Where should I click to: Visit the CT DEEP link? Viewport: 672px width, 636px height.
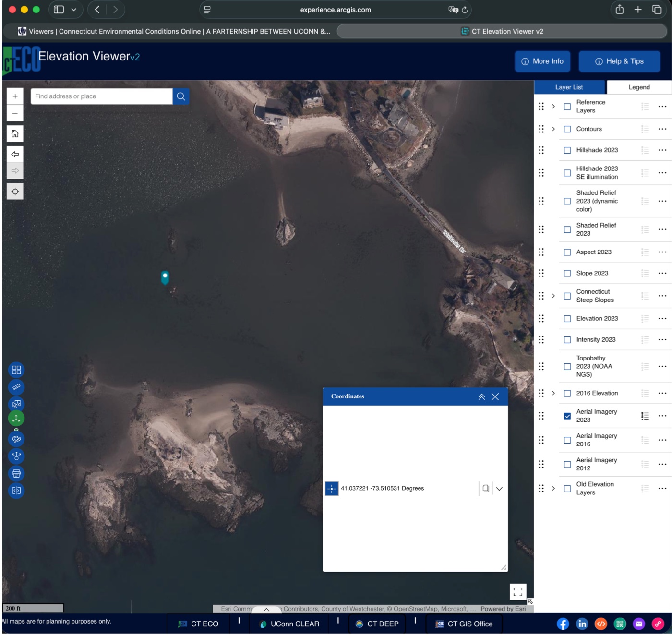[x=377, y=624]
